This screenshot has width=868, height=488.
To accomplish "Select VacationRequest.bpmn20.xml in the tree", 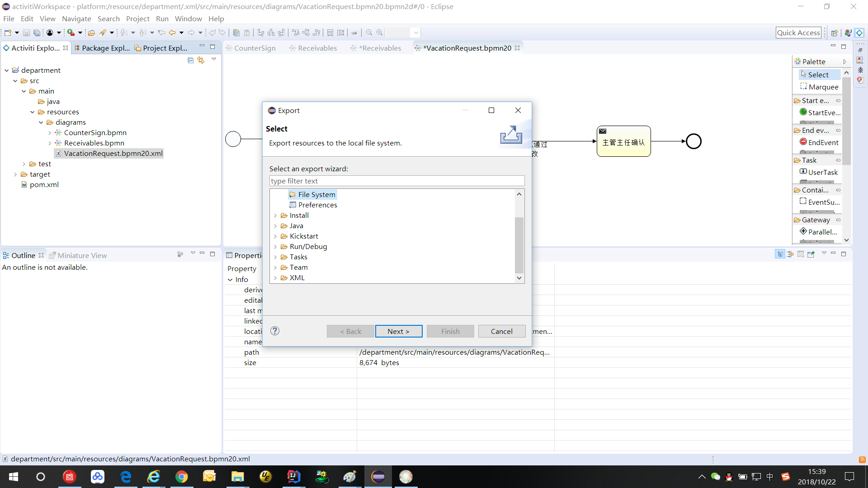I will 109,153.
